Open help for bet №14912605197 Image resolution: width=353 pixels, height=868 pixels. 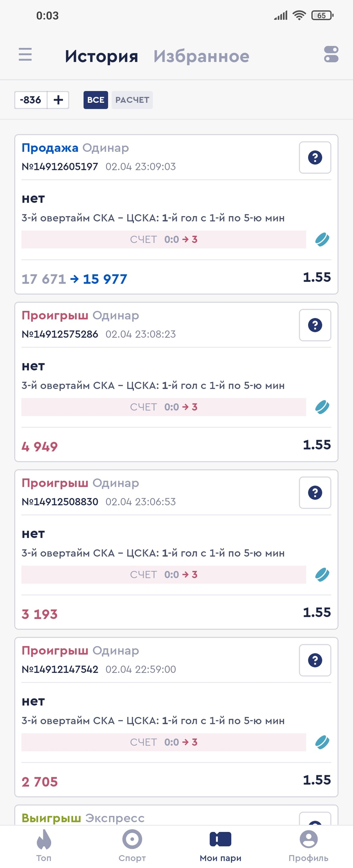[x=315, y=157]
